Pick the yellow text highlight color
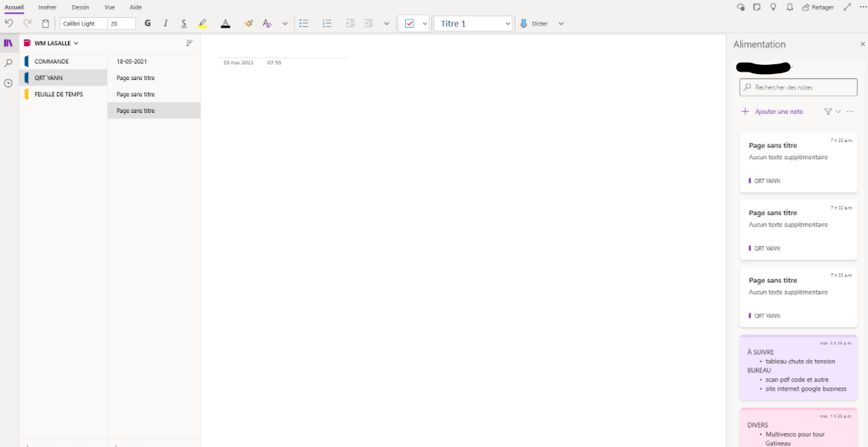The width and height of the screenshot is (868, 447). tap(202, 23)
